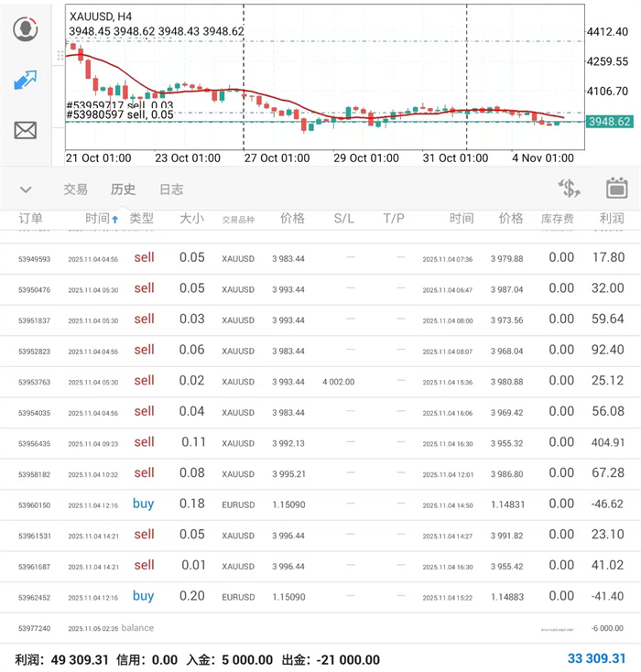Sort by the 库存费 column header
Viewport: 641px width, 672px height.
[x=557, y=219]
